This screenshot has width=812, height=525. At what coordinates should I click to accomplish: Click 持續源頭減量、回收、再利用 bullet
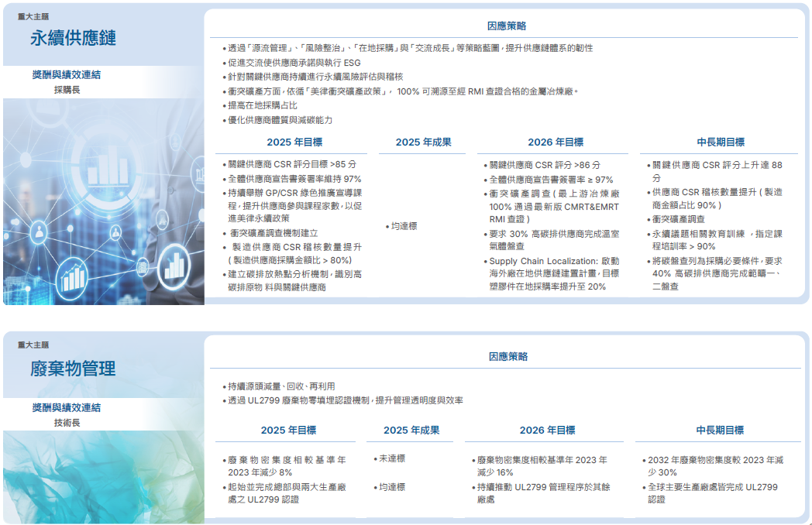[x=279, y=386]
